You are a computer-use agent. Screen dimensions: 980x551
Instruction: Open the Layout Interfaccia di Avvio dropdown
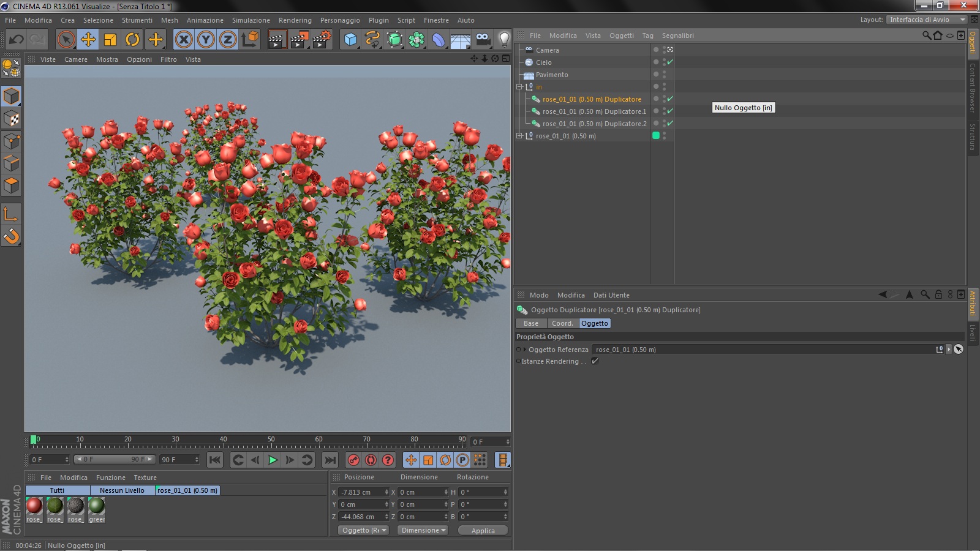pyautogui.click(x=927, y=20)
